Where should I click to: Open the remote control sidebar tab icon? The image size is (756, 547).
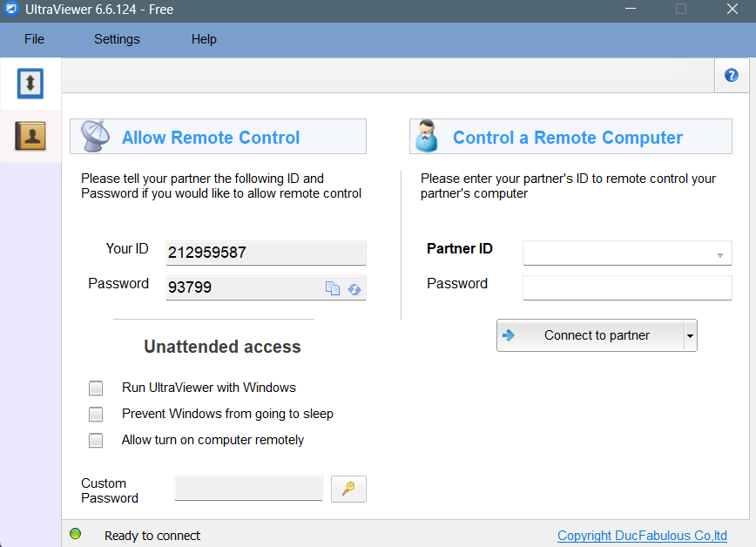click(30, 84)
